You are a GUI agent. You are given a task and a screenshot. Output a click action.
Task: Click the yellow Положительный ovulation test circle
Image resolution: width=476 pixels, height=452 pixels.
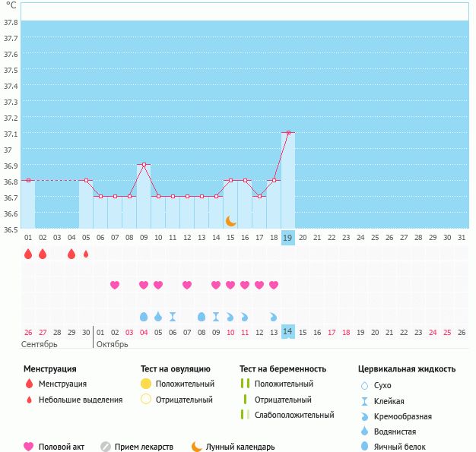click(x=146, y=384)
